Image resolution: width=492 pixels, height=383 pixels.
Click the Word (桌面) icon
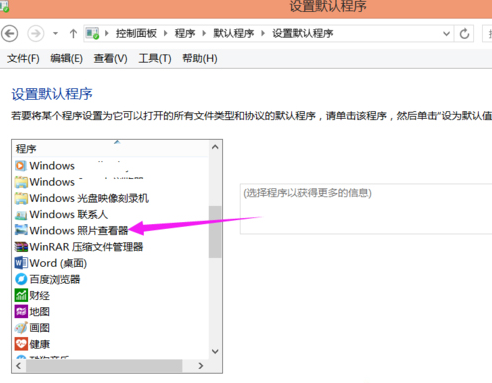point(21,263)
